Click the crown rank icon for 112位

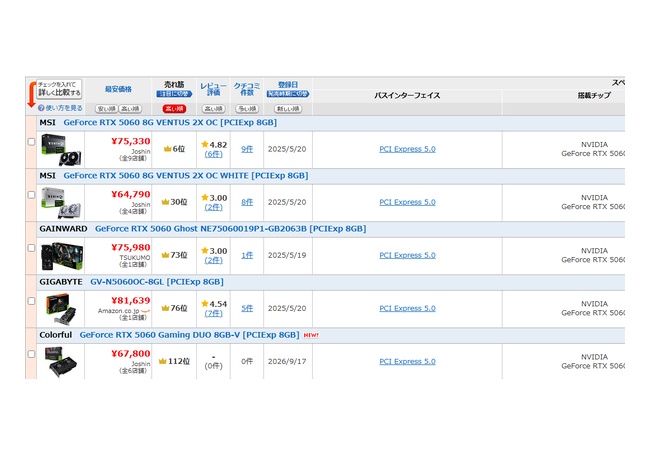pos(162,361)
